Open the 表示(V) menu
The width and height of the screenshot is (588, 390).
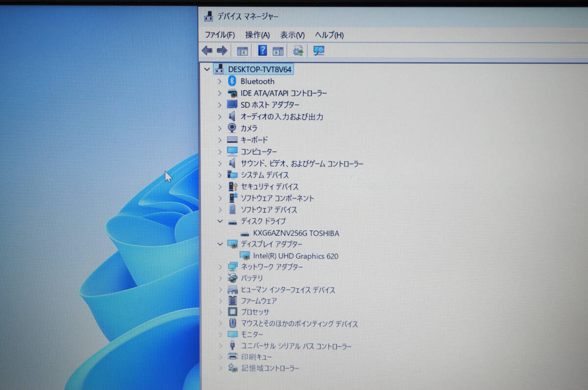point(292,35)
